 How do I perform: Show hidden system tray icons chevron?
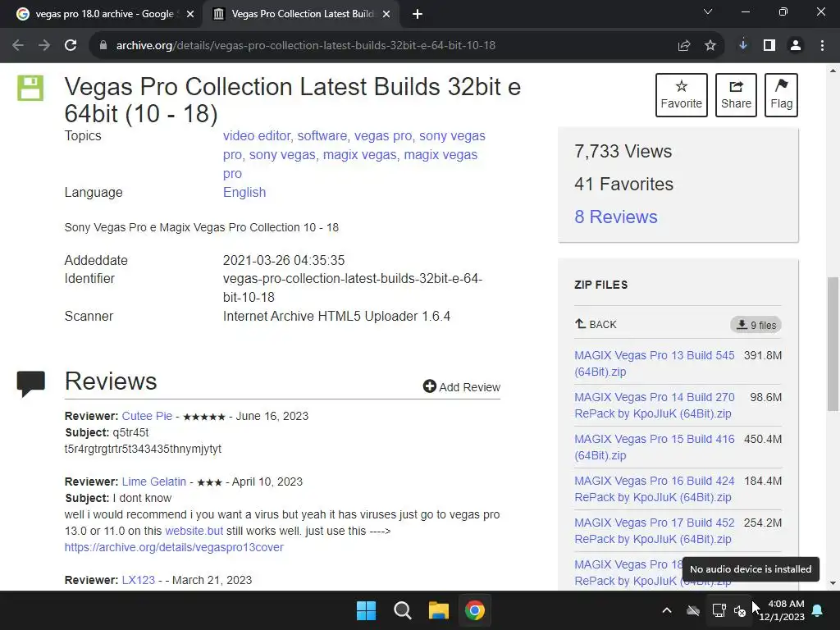[667, 610]
